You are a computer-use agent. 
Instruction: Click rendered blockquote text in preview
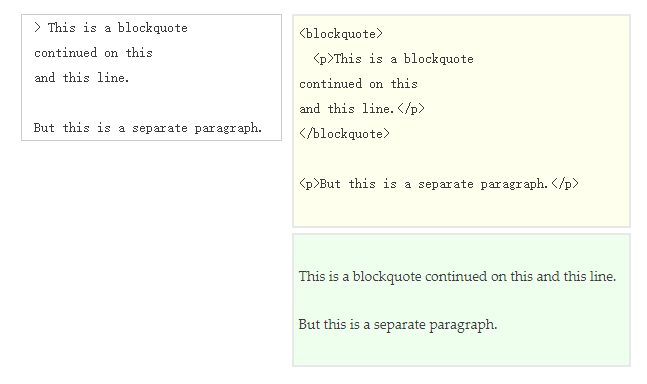(x=457, y=276)
